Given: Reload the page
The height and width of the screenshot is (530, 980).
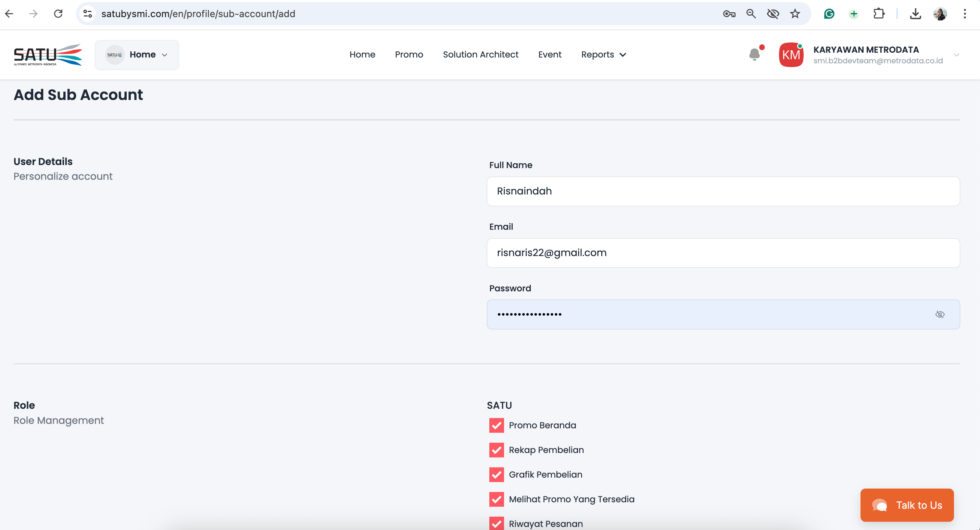Looking at the screenshot, I should click(58, 14).
